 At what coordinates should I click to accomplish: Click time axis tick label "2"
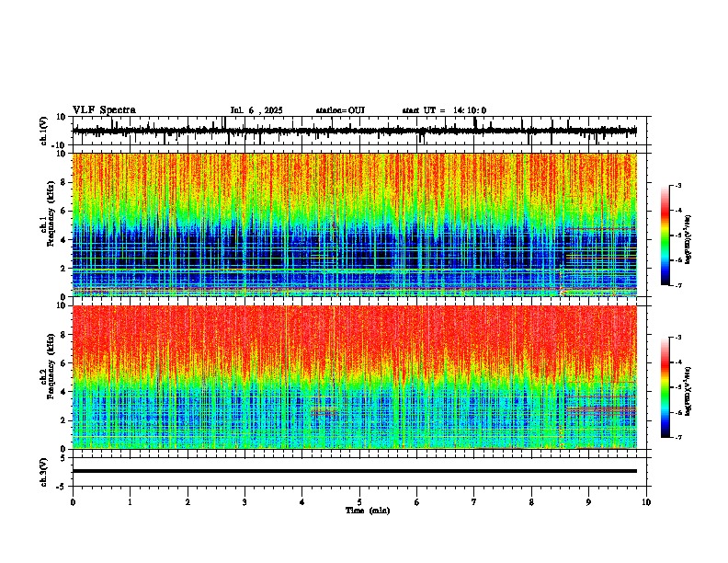click(x=188, y=502)
